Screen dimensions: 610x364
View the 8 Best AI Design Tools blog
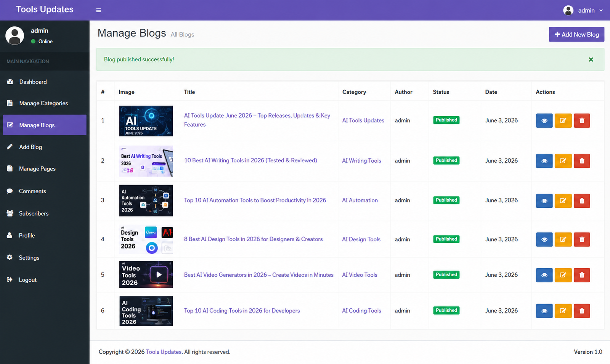544,239
